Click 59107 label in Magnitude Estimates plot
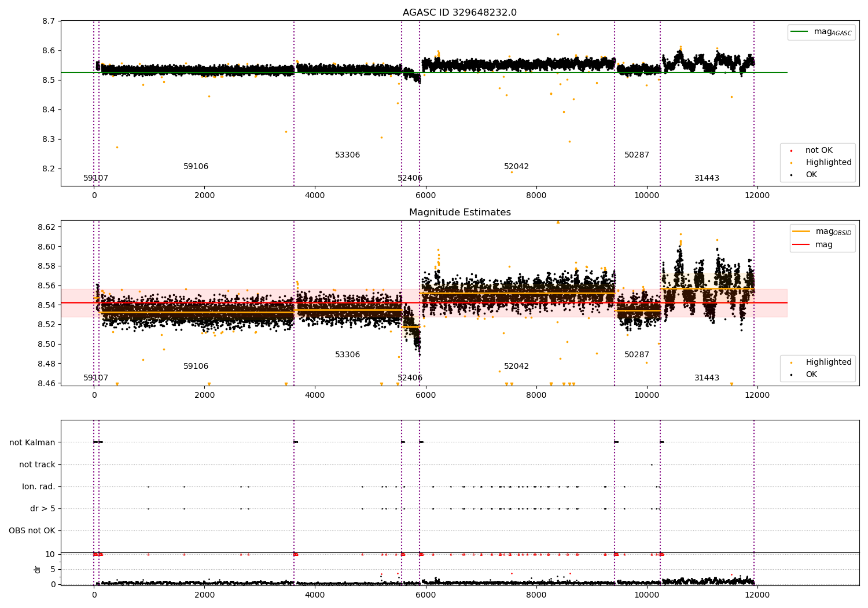The height and width of the screenshot is (608, 868). tap(95, 378)
